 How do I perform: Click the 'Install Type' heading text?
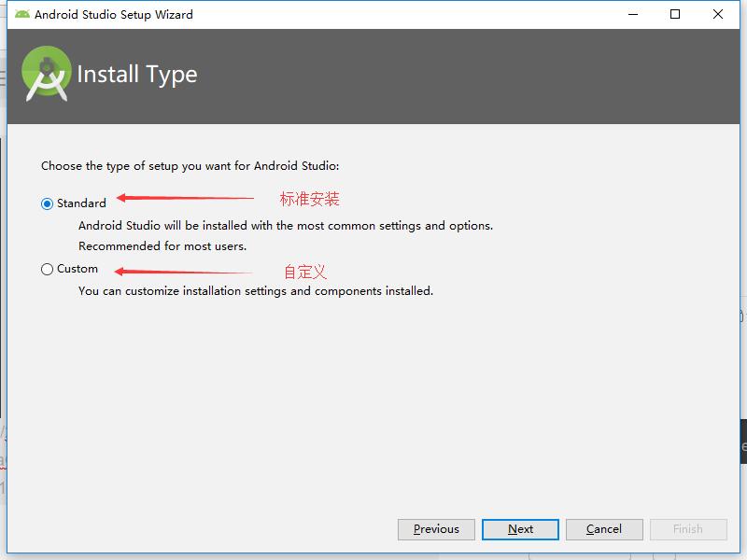137,75
